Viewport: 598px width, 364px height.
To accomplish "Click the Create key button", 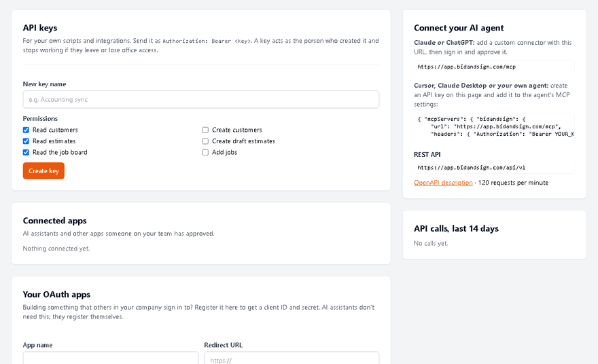I will pyautogui.click(x=43, y=170).
